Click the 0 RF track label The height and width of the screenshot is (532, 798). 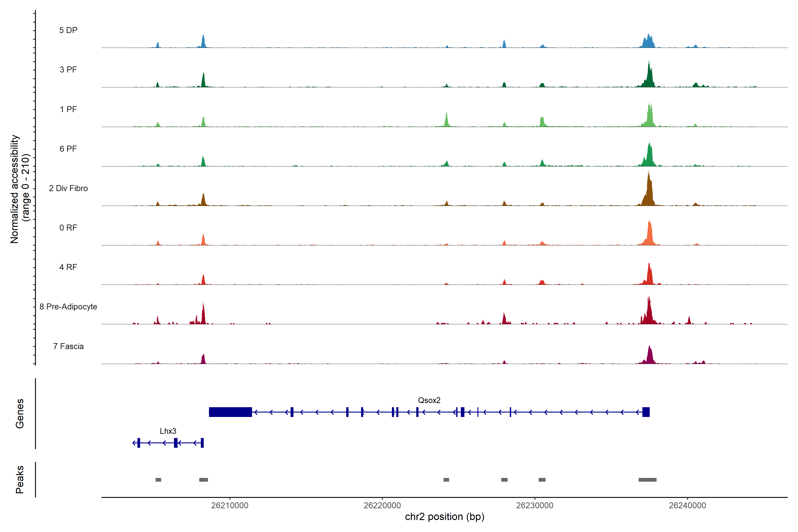68,228
